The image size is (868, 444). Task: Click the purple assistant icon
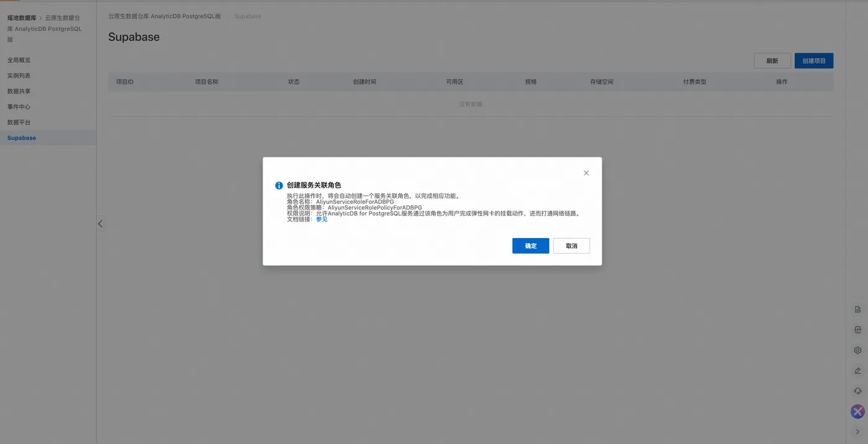tap(857, 411)
